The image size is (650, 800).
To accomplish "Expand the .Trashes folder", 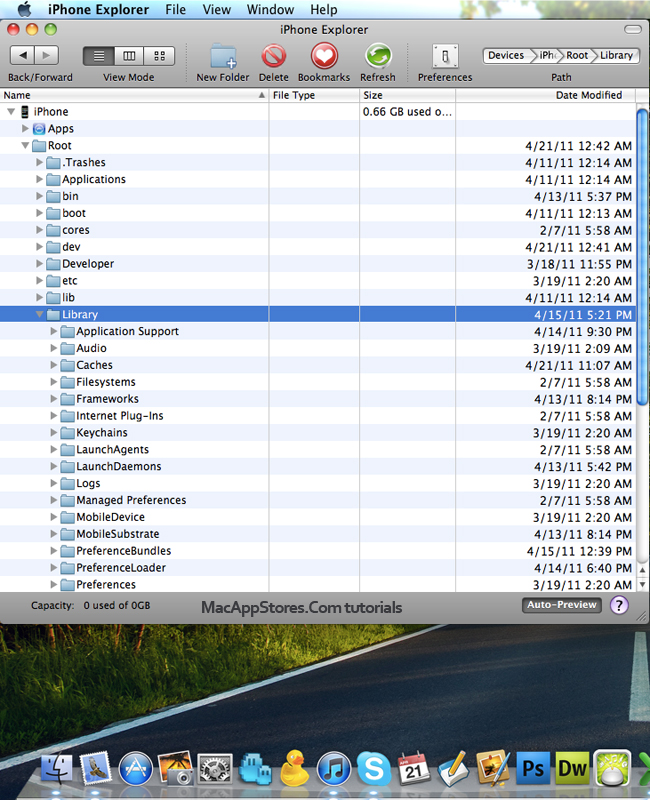I will tap(39, 162).
